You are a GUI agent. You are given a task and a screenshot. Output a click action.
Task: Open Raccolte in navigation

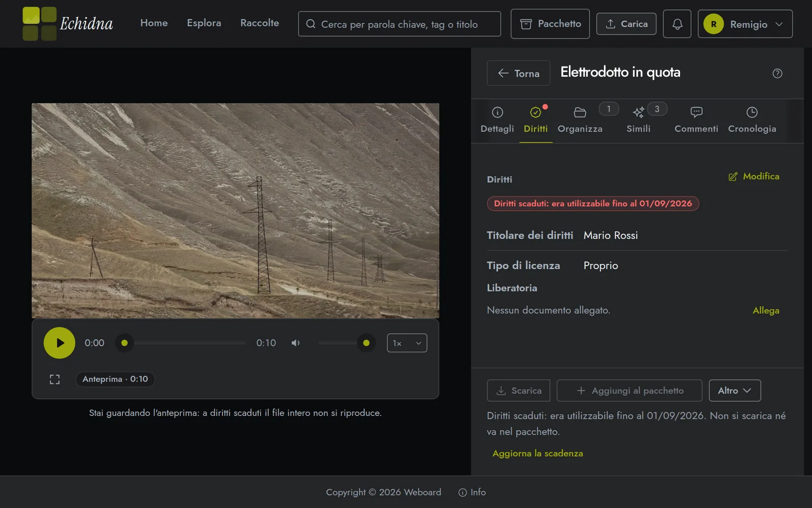(259, 23)
